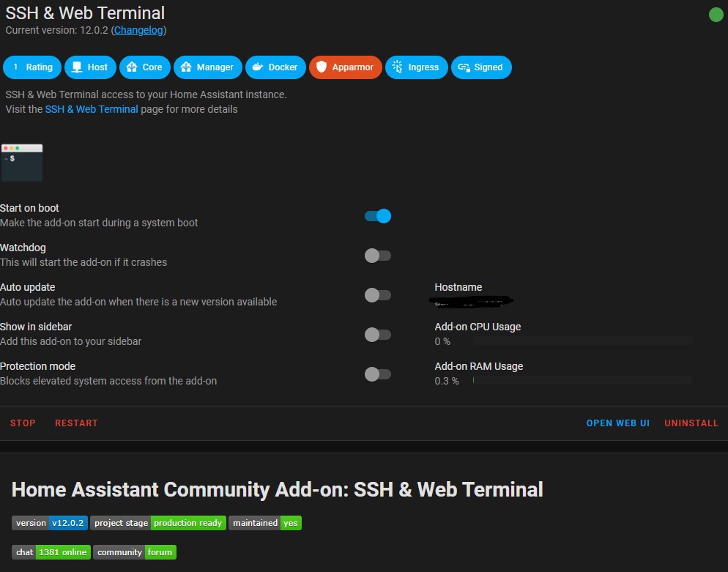The image size is (728, 572).
Task: Click the UNINSTALL button
Action: pyautogui.click(x=691, y=423)
